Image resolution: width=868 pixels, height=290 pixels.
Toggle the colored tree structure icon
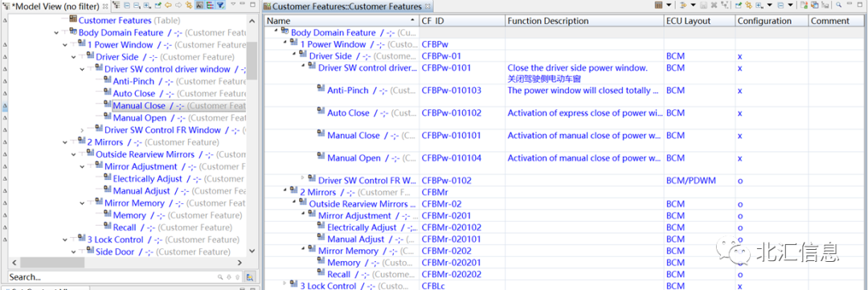210,5
